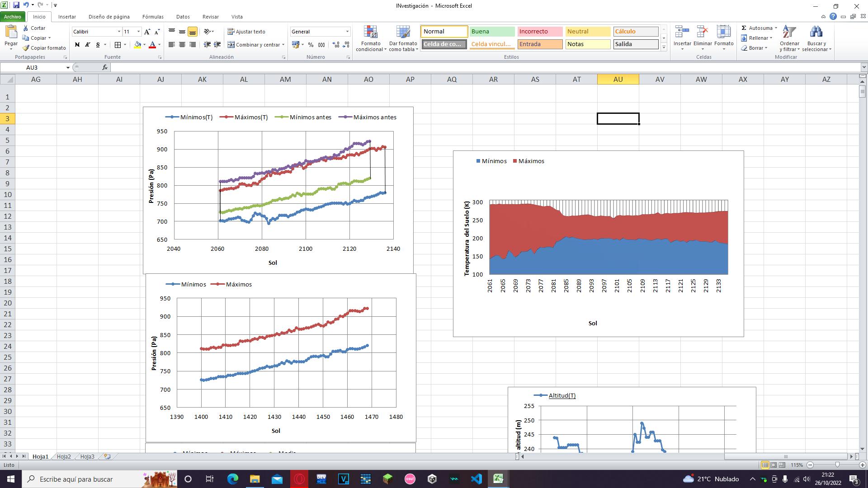Click the yellow fill color bucket
Image resolution: width=868 pixels, height=488 pixels.
click(x=137, y=45)
